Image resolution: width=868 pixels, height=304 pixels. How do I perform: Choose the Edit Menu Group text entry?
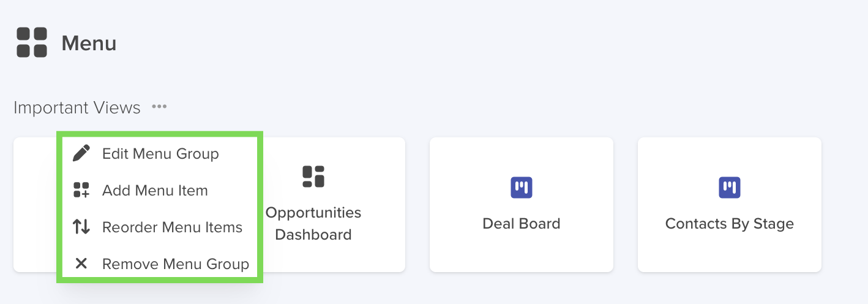[160, 153]
